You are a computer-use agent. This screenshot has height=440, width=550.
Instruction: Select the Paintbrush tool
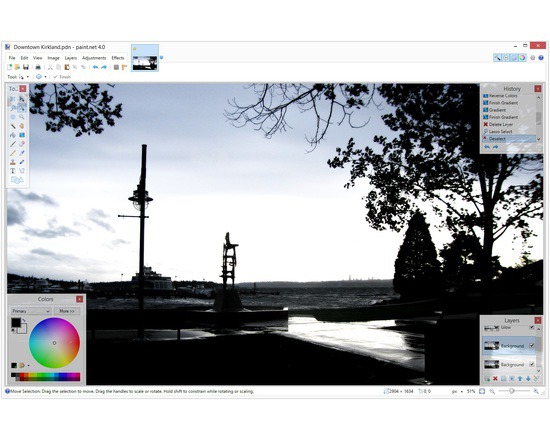tap(13, 144)
